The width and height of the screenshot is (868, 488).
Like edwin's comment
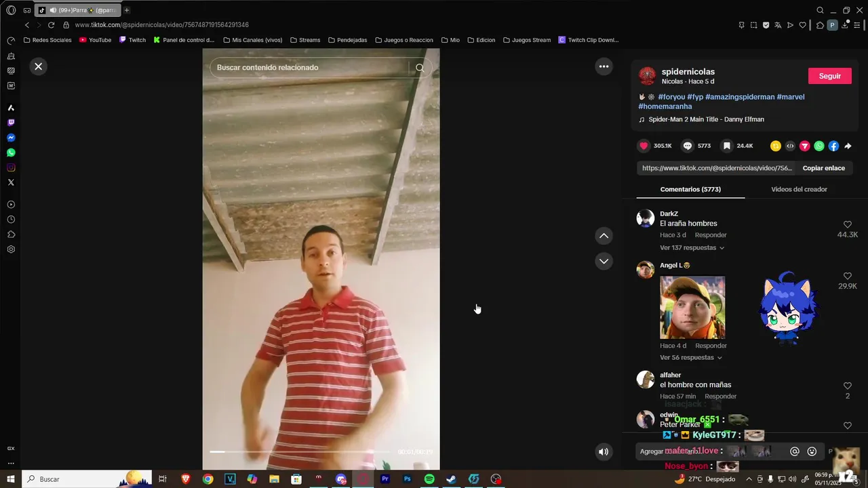[847, 426]
